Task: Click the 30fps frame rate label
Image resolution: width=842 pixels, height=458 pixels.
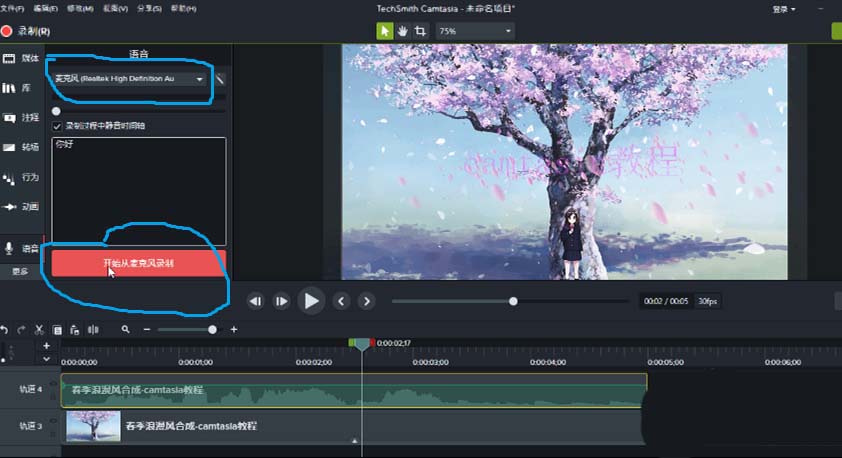Action: (708, 301)
